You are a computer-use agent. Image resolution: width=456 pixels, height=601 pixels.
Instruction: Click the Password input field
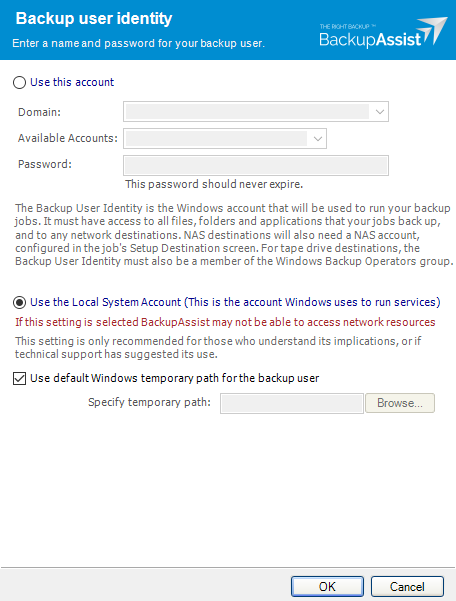tap(256, 165)
